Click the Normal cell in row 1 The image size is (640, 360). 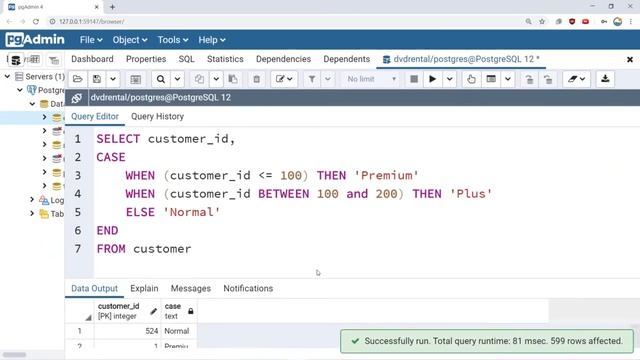[179, 331]
